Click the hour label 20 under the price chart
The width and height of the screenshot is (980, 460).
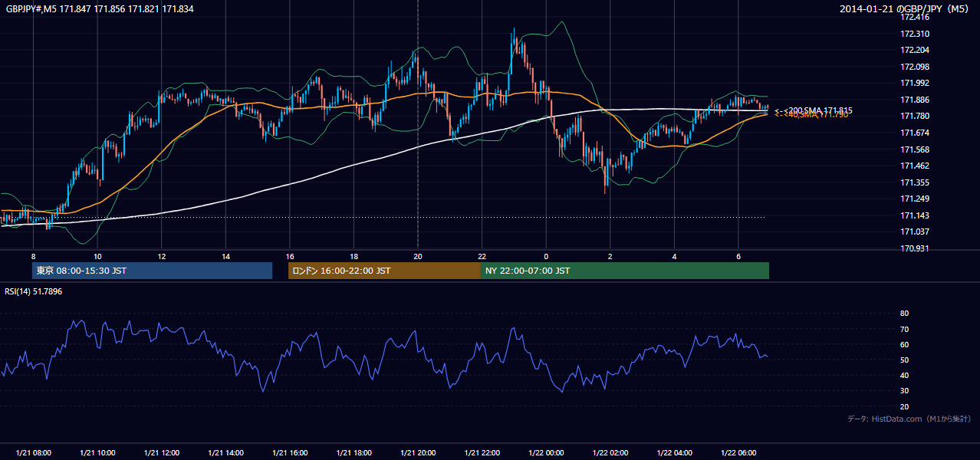tap(418, 256)
